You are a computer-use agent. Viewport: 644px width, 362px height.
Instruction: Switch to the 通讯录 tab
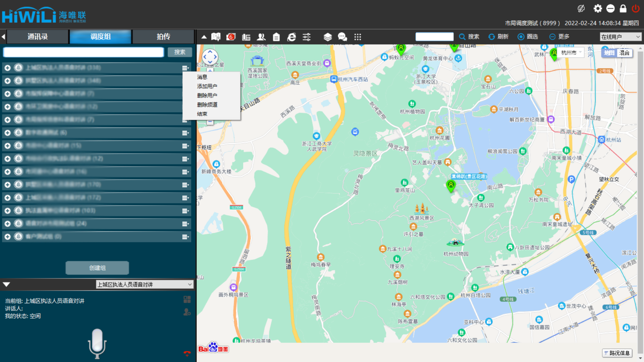(37, 37)
